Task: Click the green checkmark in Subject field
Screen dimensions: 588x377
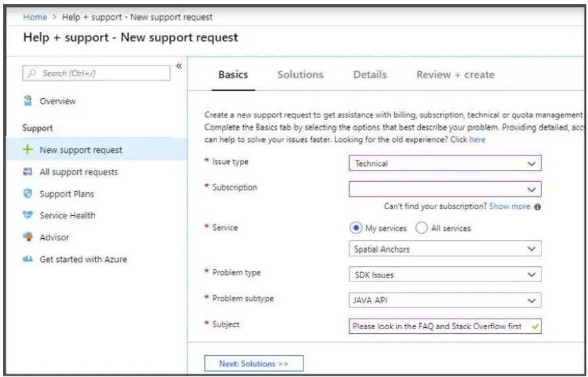Action: coord(535,327)
